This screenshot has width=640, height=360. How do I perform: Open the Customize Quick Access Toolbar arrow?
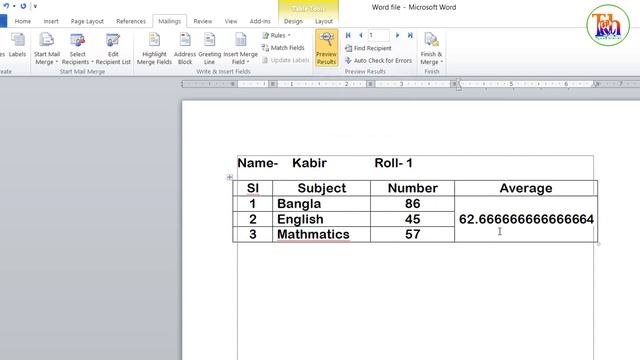point(35,6)
